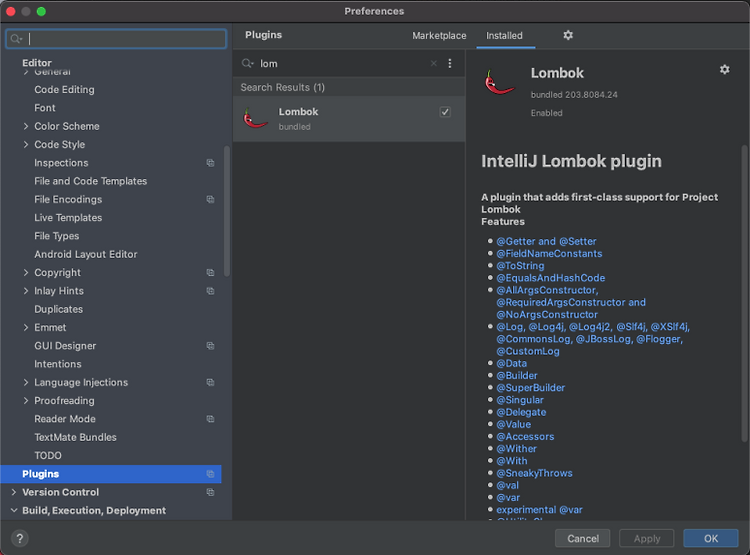Switch to the Marketplace tab
750x555 pixels.
pos(439,35)
